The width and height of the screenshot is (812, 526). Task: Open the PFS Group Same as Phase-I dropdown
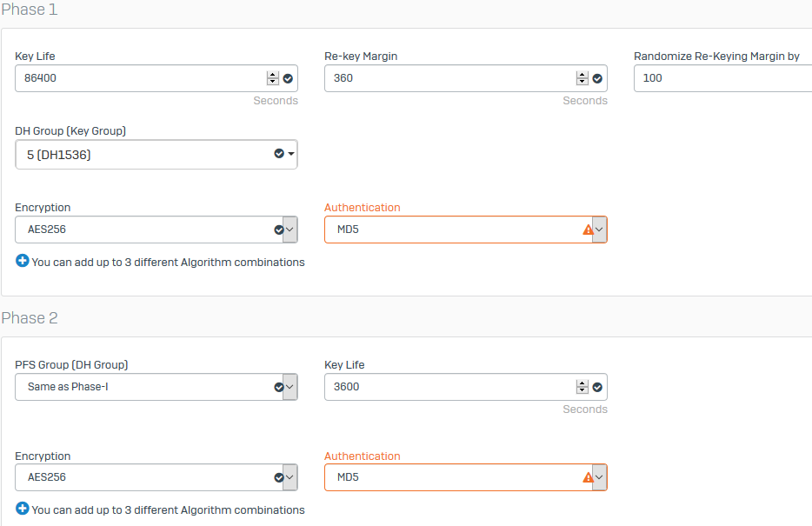point(290,387)
